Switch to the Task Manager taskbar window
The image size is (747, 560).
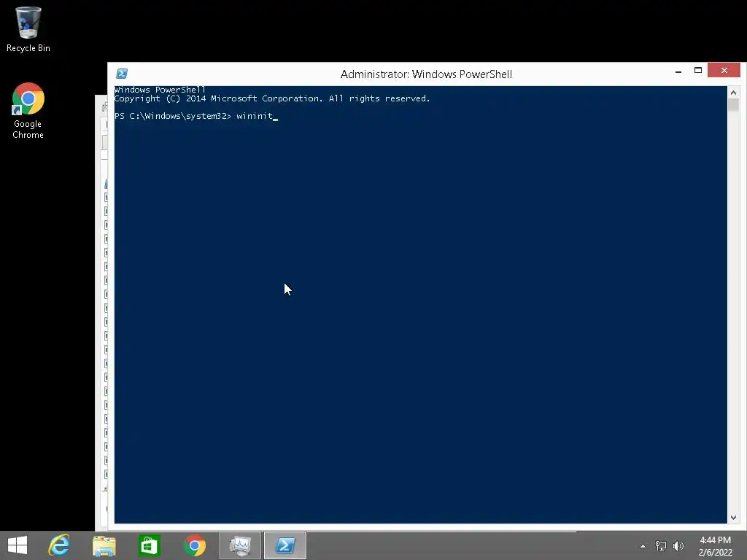pos(240,545)
